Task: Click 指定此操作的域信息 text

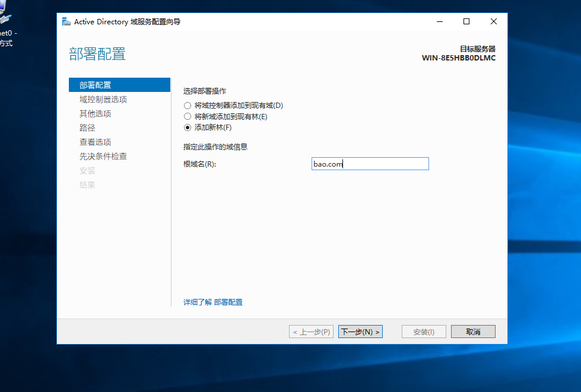Action: pos(215,147)
